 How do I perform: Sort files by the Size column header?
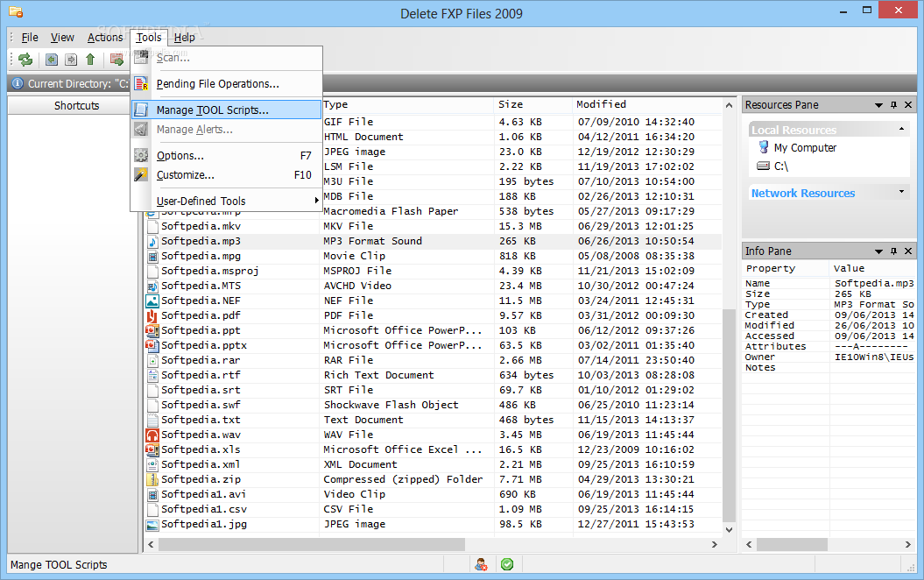(533, 104)
